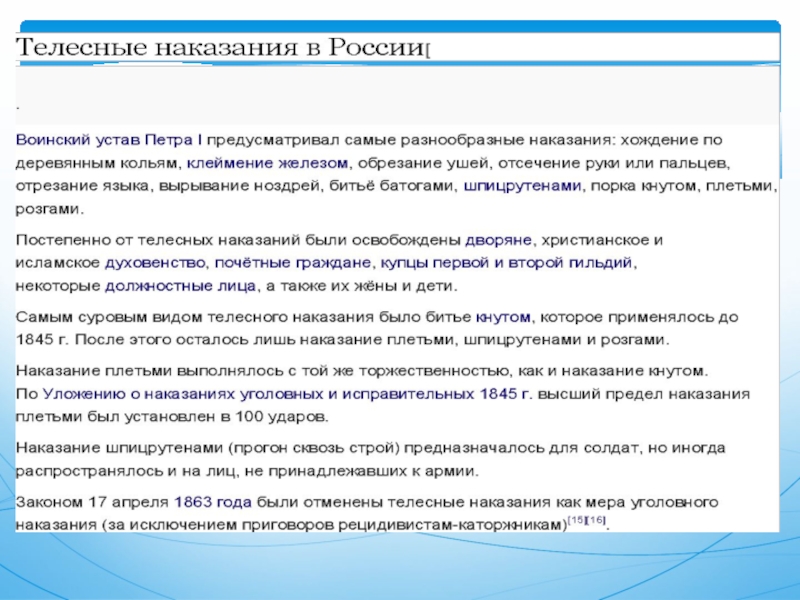Open footnote reference [15]
This screenshot has height=600, width=800.
tap(577, 520)
